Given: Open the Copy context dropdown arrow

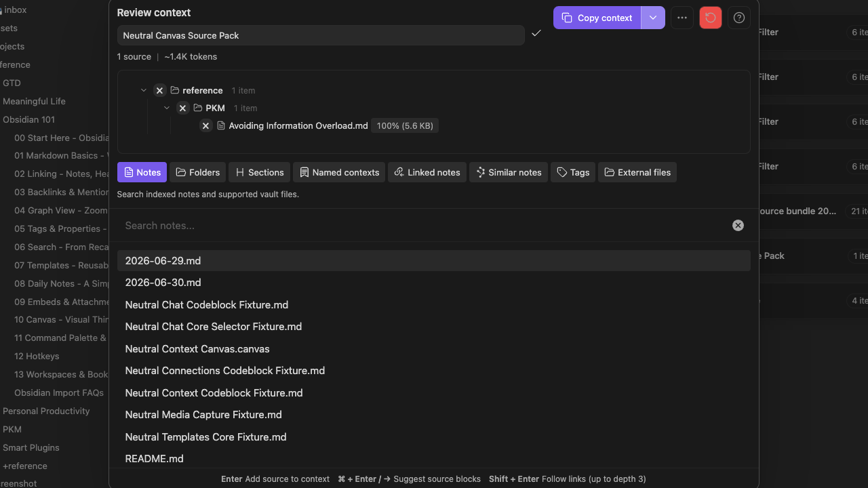Looking at the screenshot, I should pyautogui.click(x=653, y=18).
